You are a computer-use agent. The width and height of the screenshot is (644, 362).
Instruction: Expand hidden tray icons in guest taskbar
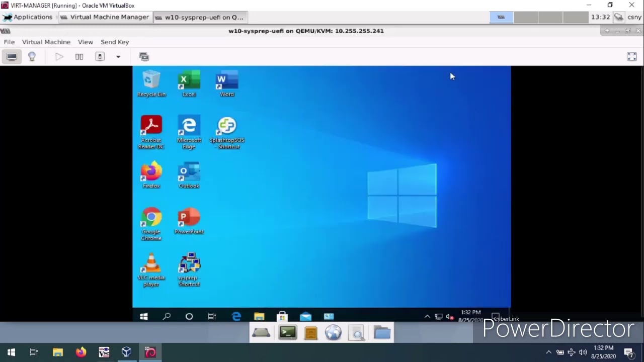427,316
